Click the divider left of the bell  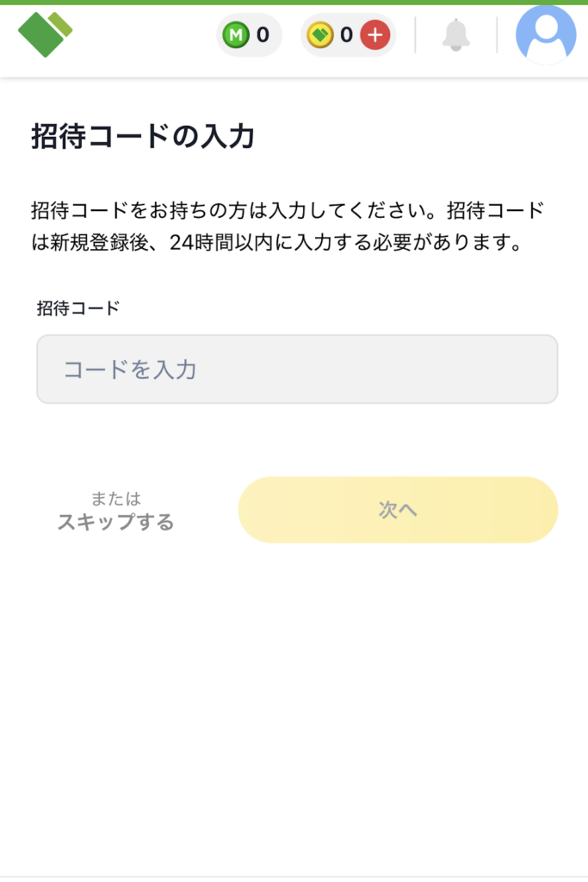[x=415, y=35]
